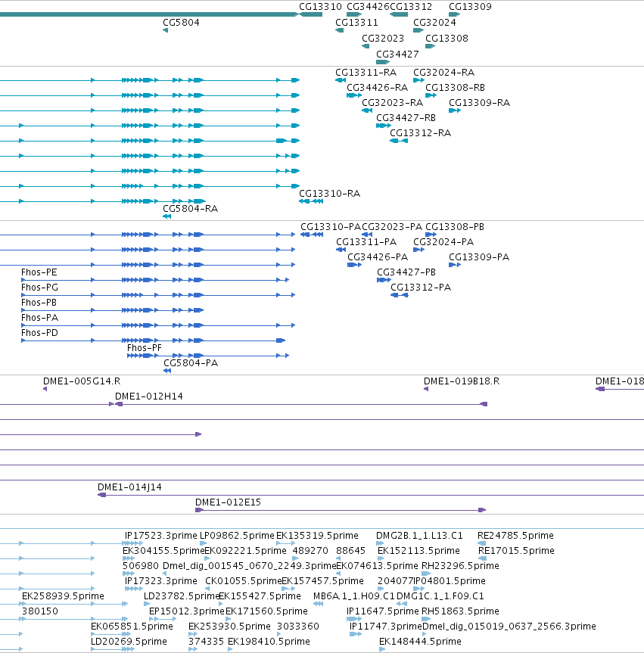
Task: Click the CG13309 gene label
Action: pos(470,7)
